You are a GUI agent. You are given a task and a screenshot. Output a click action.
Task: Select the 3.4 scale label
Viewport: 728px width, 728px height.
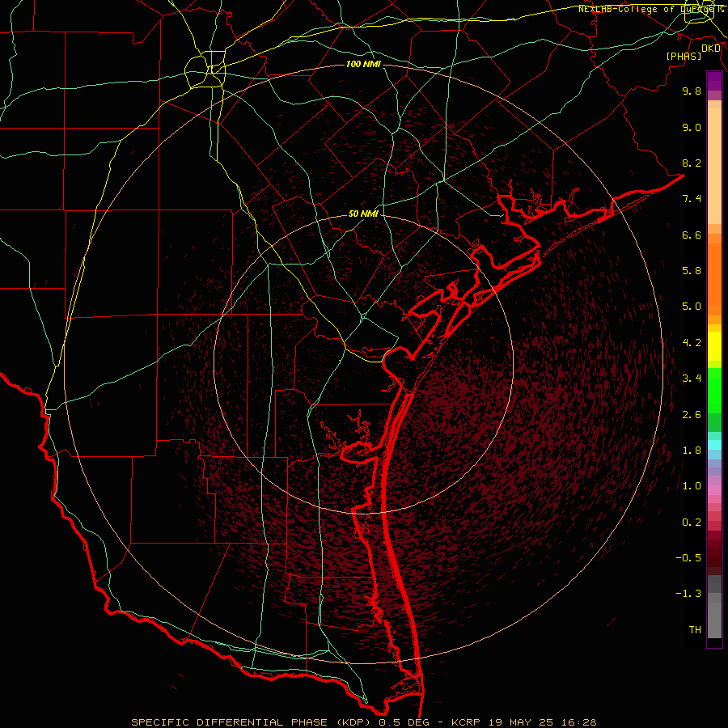[692, 379]
